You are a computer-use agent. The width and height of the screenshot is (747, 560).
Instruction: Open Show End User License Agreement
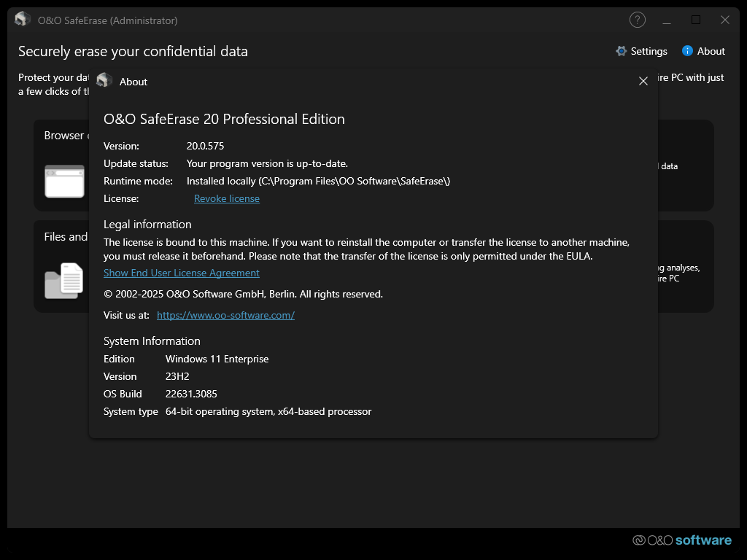coord(182,273)
